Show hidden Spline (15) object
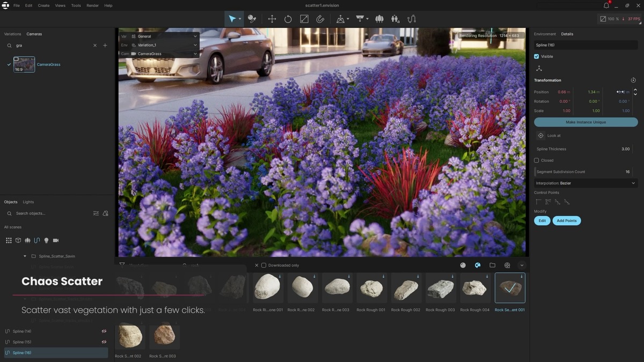Image resolution: width=644 pixels, height=362 pixels. click(x=104, y=342)
